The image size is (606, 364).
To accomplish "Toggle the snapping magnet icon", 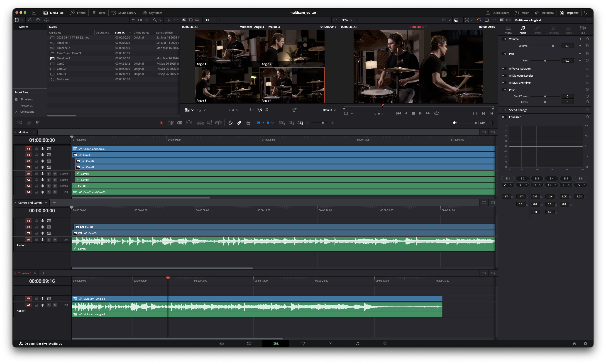I will click(x=230, y=123).
